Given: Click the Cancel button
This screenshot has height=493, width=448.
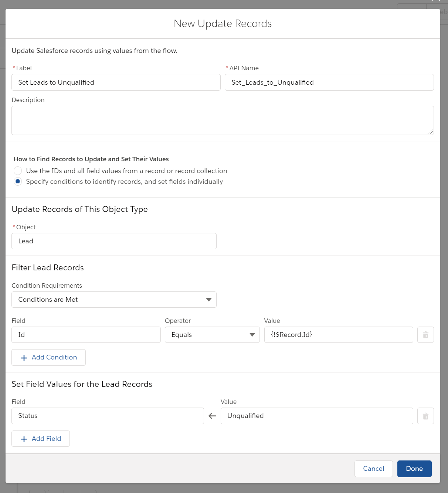Looking at the screenshot, I should (373, 469).
